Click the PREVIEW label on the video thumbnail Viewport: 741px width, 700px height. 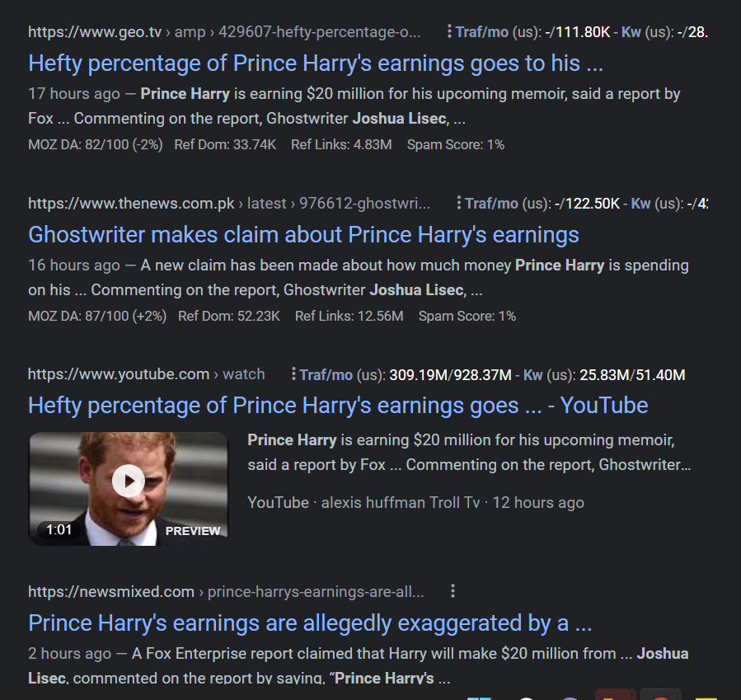pyautogui.click(x=193, y=531)
